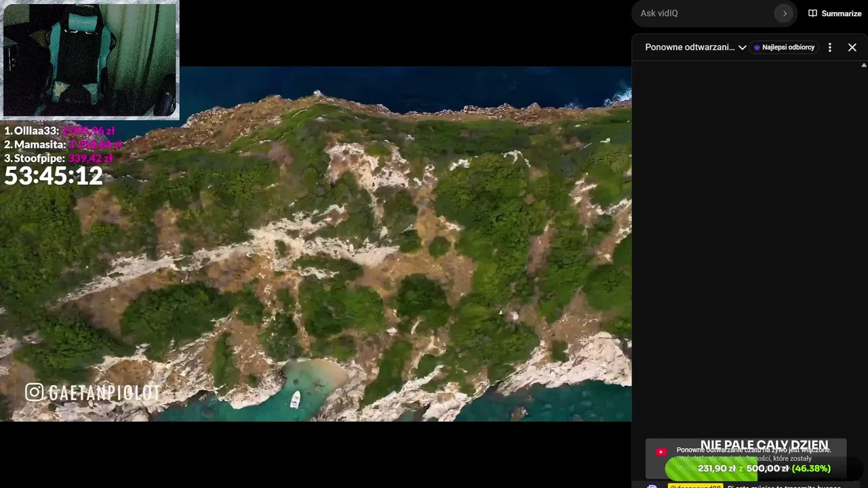Image resolution: width=868 pixels, height=488 pixels.
Task: Click the YouTube icon in the chat notice
Action: pyautogui.click(x=661, y=452)
